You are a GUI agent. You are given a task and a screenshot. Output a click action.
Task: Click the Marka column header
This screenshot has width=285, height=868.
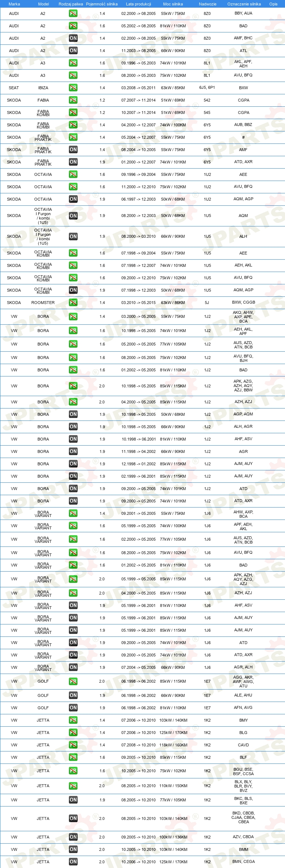coord(14,4)
